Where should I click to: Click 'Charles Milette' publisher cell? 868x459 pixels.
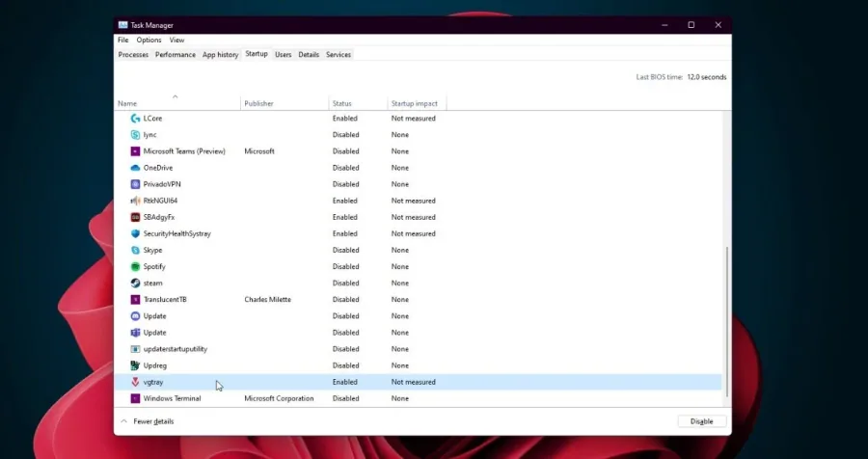click(x=267, y=300)
